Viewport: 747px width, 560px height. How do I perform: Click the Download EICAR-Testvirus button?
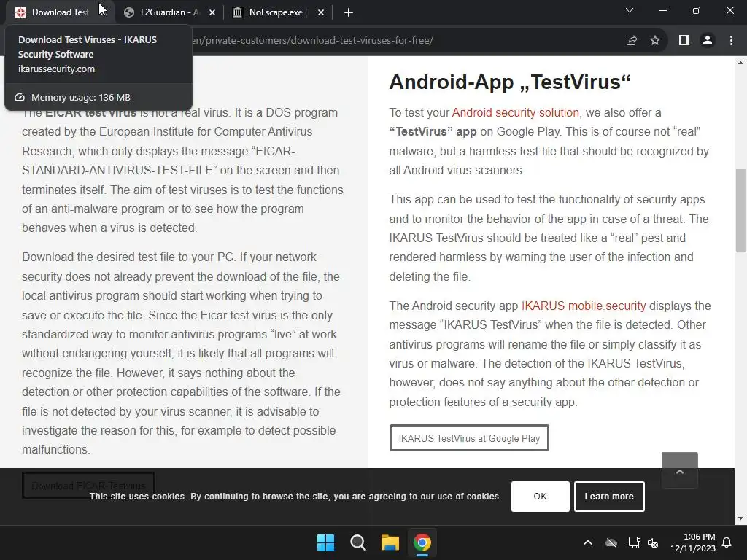click(x=88, y=485)
